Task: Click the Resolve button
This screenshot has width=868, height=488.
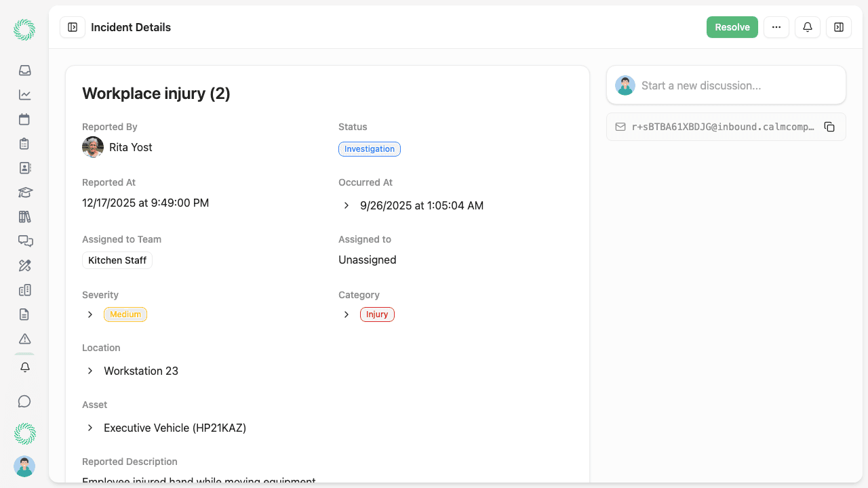Action: 732,27
